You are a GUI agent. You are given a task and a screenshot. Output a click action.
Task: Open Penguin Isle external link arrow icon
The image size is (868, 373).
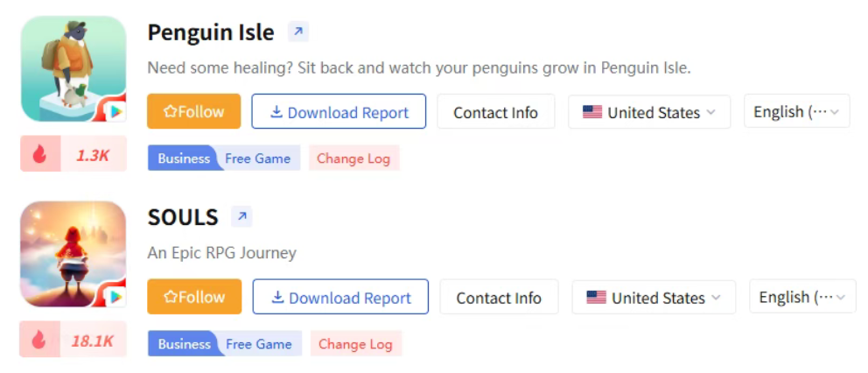click(x=297, y=32)
